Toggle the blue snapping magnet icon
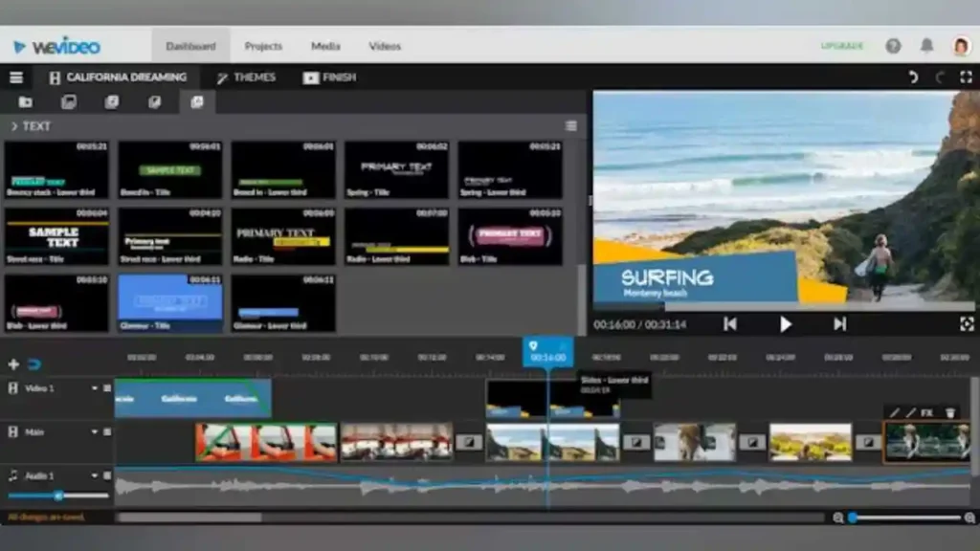Screen dimensions: 980x551 point(34,364)
